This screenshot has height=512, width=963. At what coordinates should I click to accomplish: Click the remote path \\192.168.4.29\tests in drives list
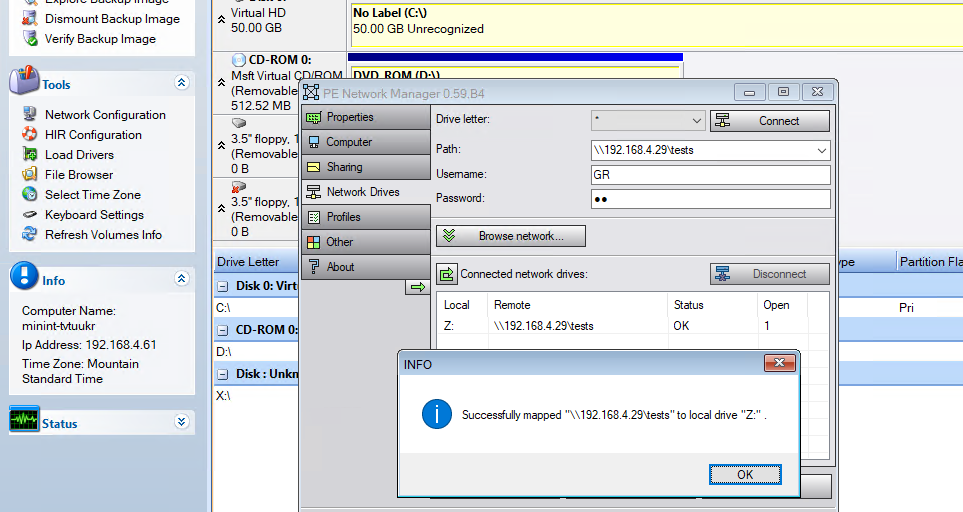point(544,326)
